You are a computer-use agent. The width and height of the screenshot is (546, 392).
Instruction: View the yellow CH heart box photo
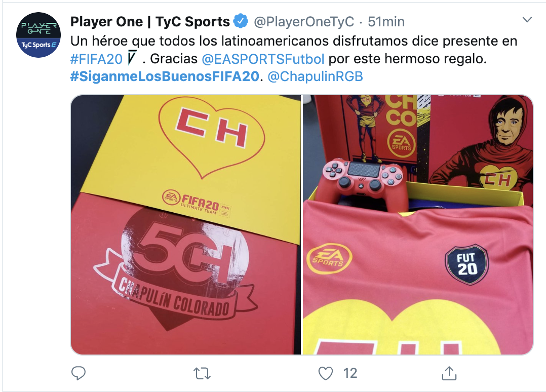click(x=185, y=225)
